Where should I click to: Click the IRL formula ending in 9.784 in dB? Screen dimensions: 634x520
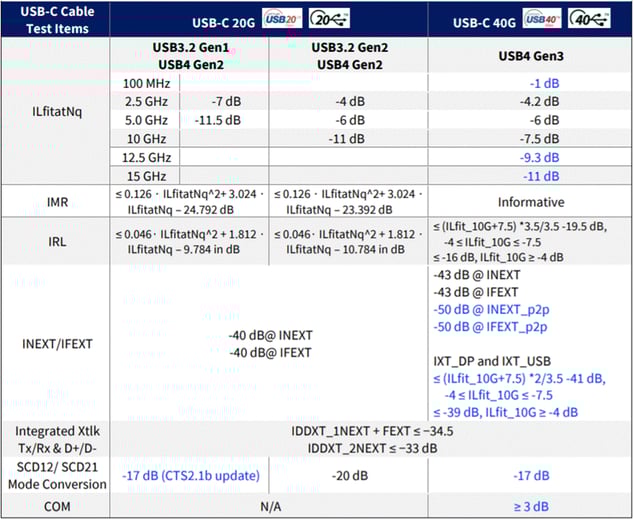coord(189,242)
